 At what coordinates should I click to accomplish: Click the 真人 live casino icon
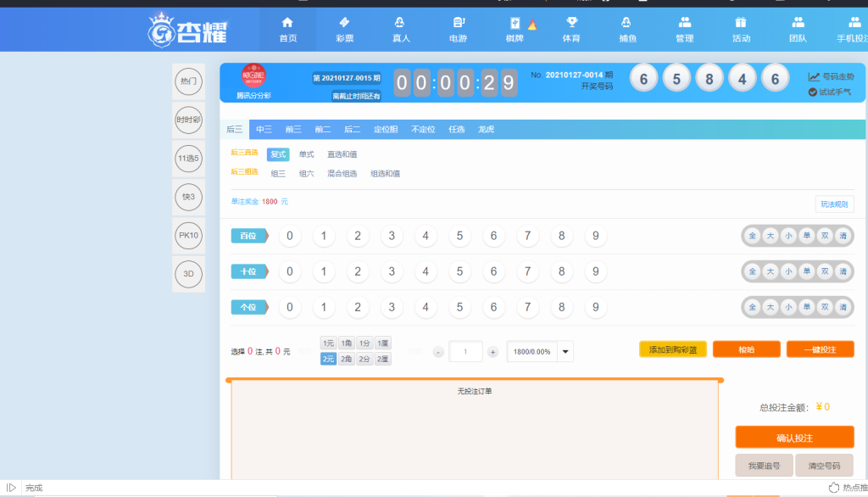(400, 28)
